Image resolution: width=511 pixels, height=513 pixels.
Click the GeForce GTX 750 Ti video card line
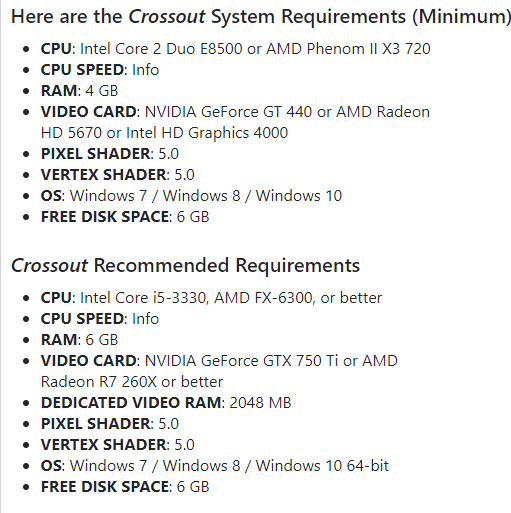coord(219,361)
